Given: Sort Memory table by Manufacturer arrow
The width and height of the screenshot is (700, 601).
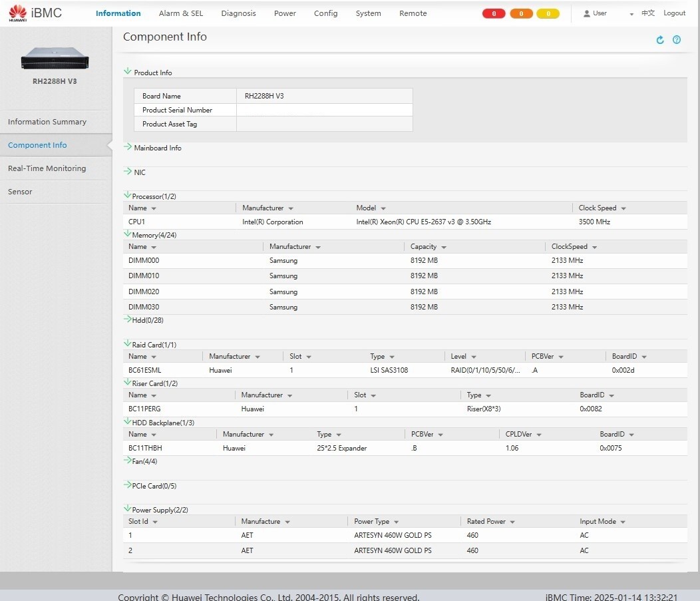Looking at the screenshot, I should coord(318,248).
